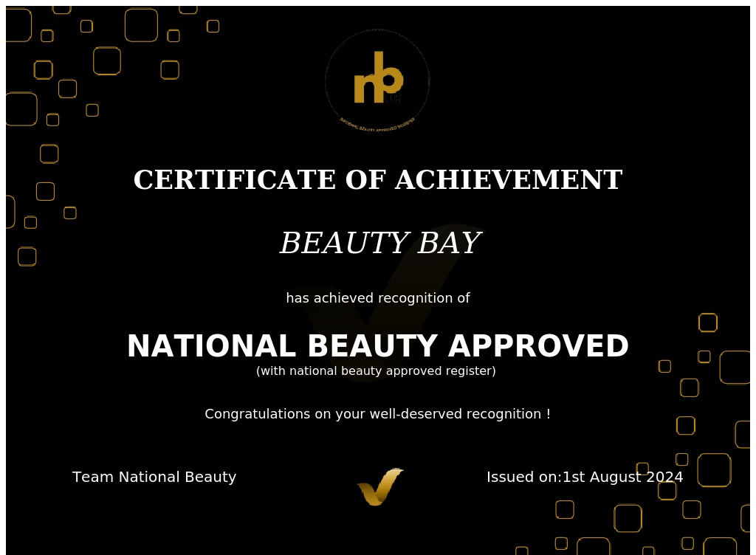
Task: Select the '1st August' date text
Action: coord(602,478)
